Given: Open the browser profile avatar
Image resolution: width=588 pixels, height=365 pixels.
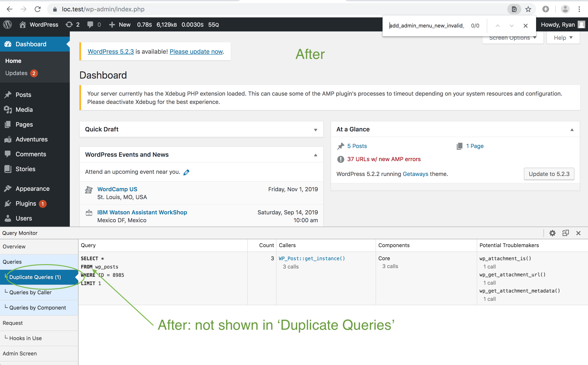Looking at the screenshot, I should click(x=565, y=9).
